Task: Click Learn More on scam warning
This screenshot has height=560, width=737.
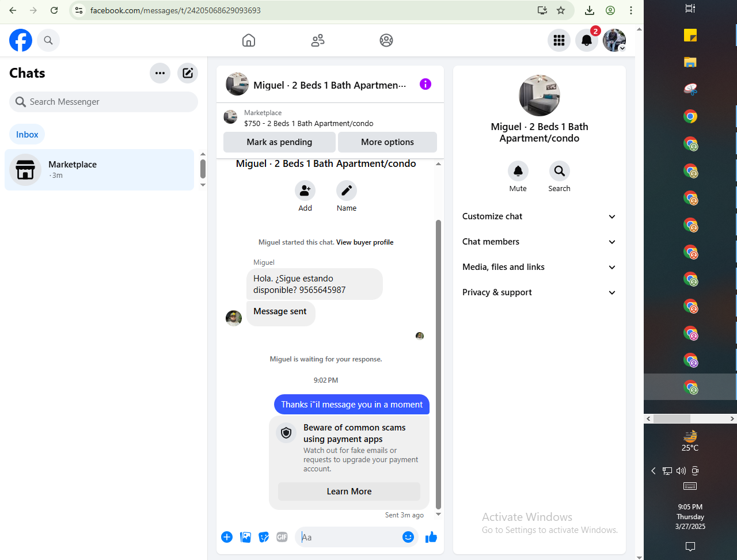Action: pyautogui.click(x=349, y=492)
